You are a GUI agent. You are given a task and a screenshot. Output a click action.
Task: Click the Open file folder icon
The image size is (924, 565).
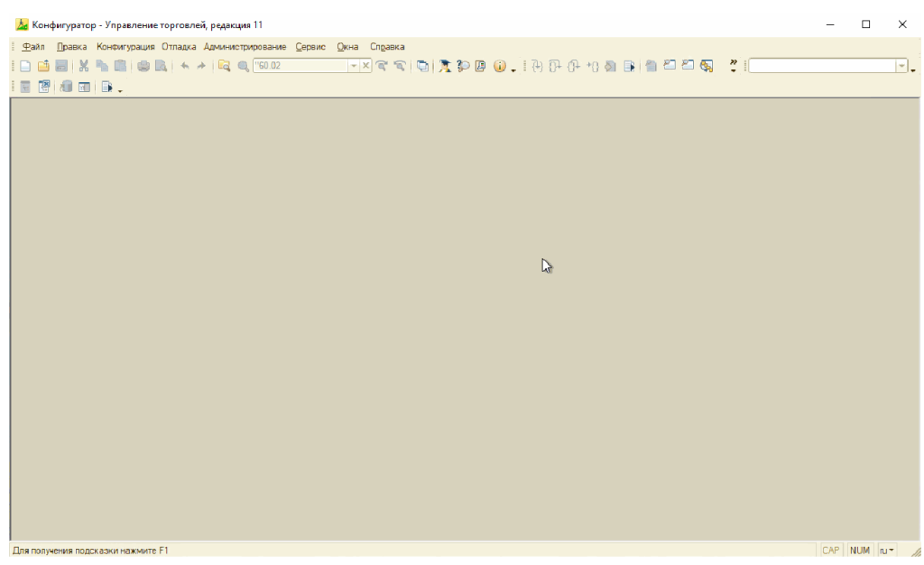43,66
